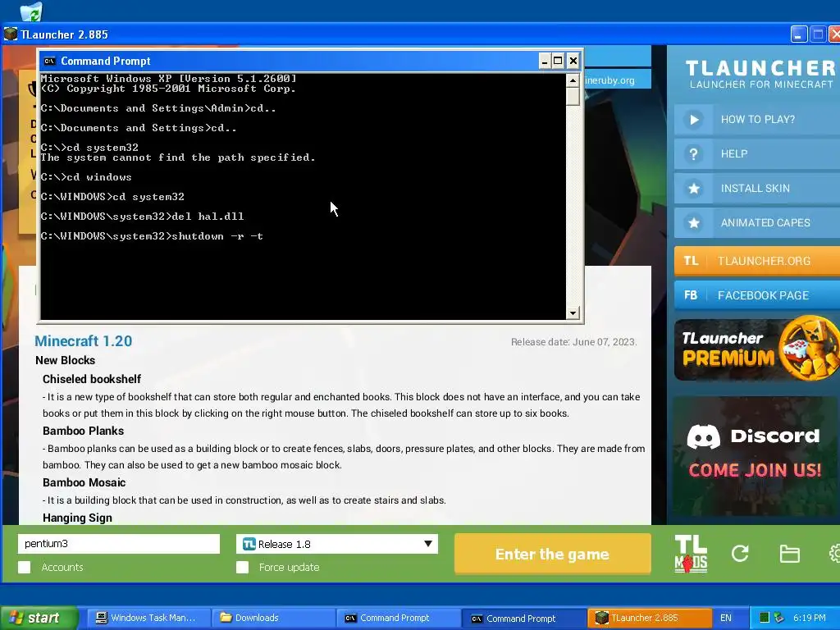Click the EN language indicator
This screenshot has width=840, height=630.
tap(726, 618)
